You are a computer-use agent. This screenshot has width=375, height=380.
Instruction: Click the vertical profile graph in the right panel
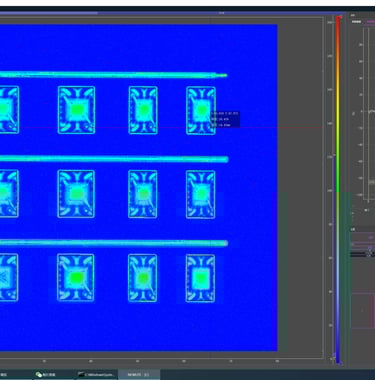(368, 115)
